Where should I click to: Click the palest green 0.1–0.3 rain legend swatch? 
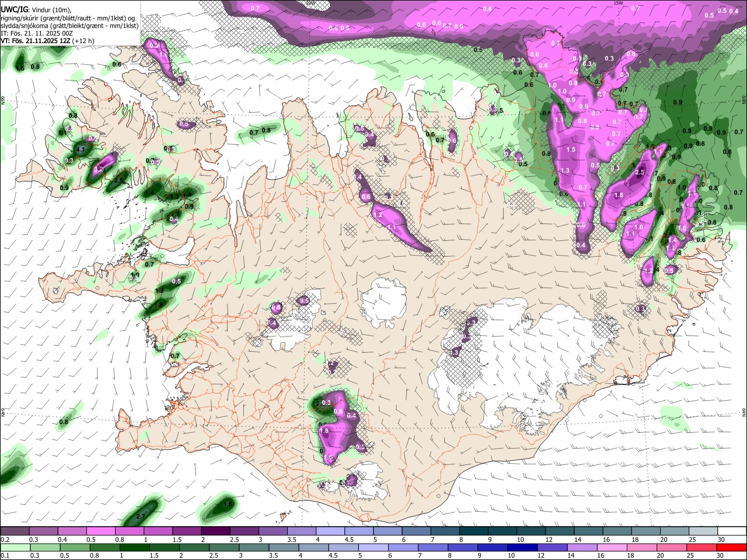15,547
